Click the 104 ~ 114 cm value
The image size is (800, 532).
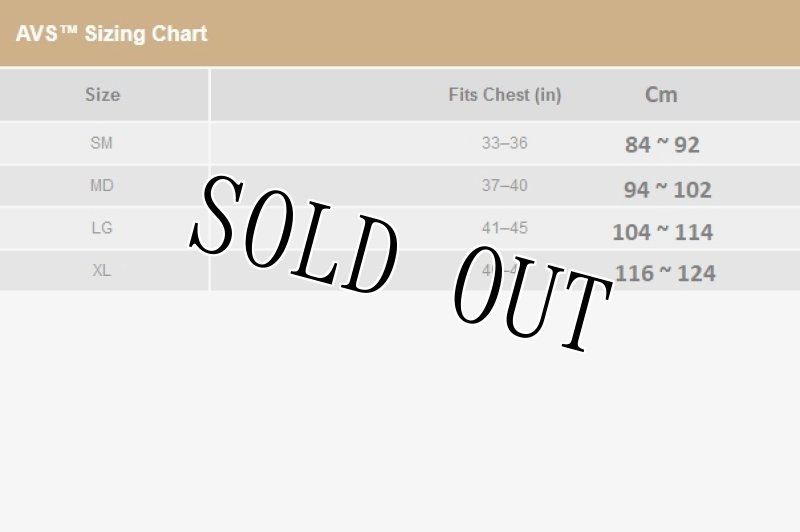662,232
